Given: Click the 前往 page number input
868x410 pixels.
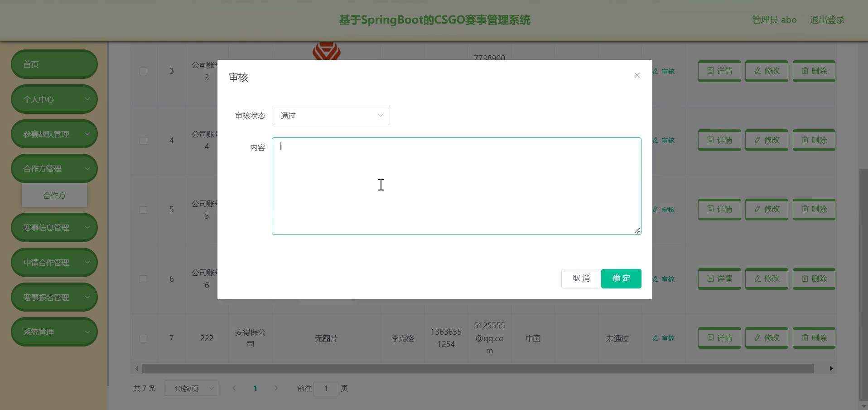Looking at the screenshot, I should pyautogui.click(x=326, y=389).
